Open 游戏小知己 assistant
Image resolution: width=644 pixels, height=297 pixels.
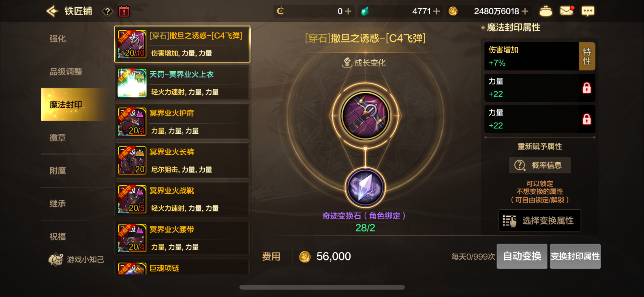pos(76,260)
